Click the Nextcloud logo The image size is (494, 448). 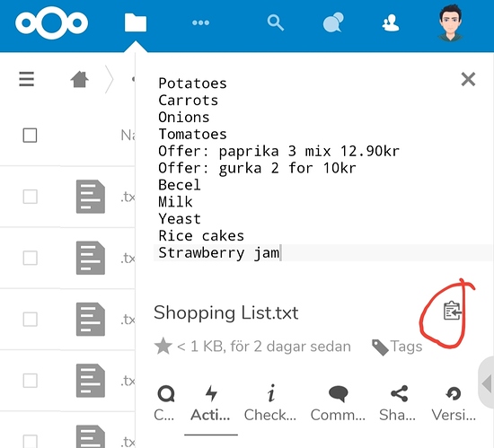tap(52, 23)
